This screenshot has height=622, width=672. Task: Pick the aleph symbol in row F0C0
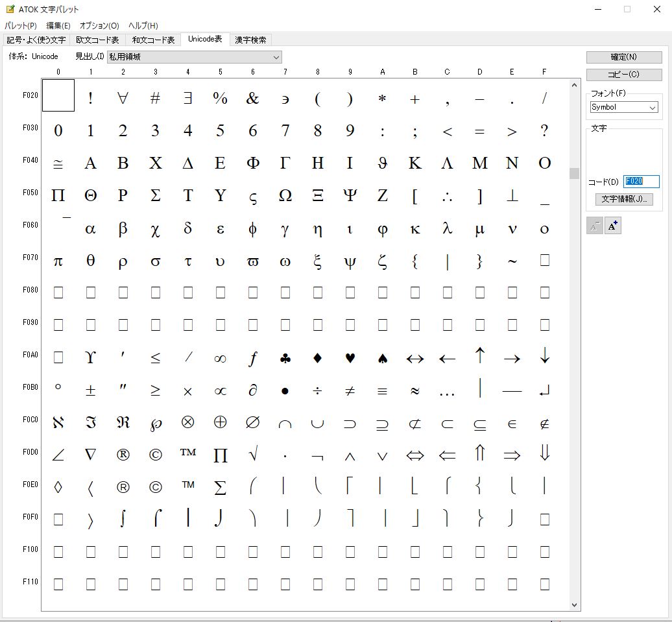[58, 423]
